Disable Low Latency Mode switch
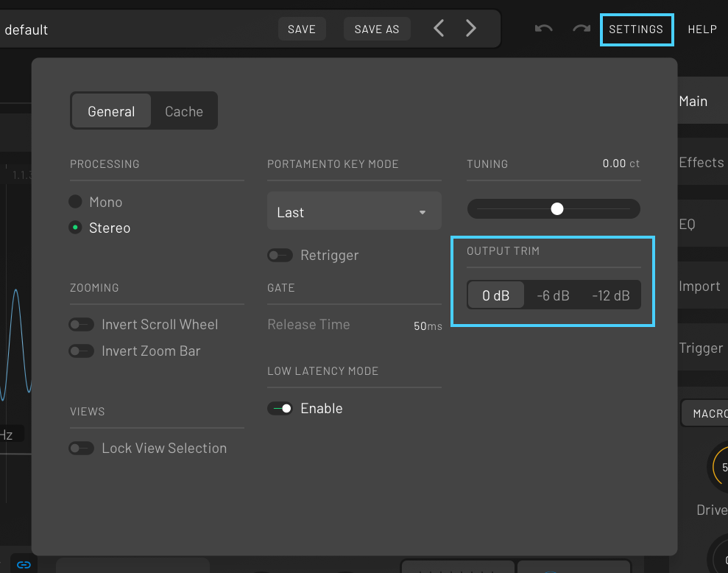 pos(280,409)
